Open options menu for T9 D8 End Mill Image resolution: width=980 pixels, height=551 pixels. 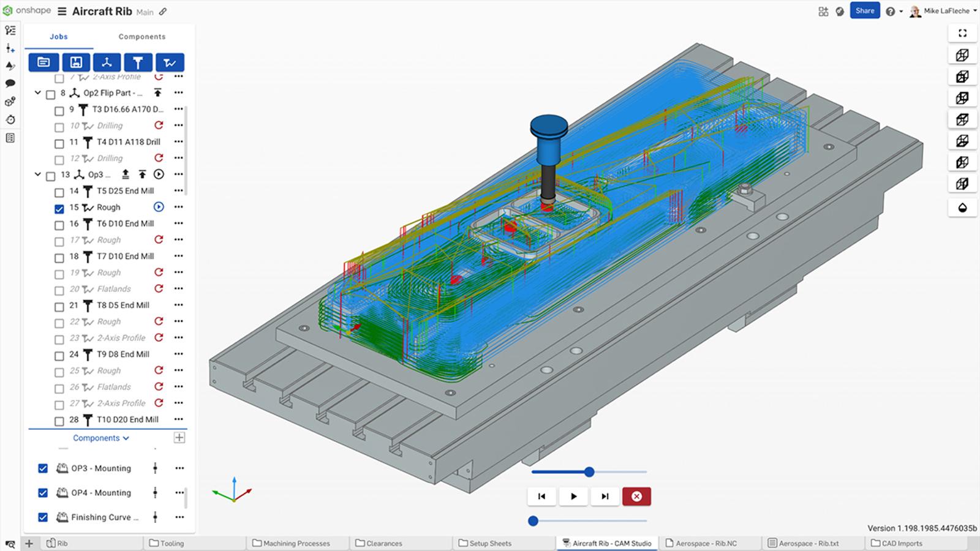coord(178,354)
